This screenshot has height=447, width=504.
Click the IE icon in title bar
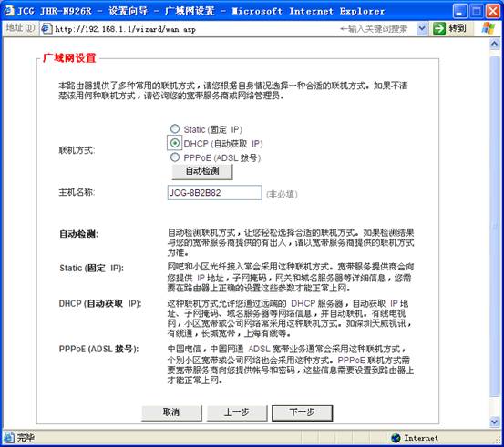click(9, 11)
